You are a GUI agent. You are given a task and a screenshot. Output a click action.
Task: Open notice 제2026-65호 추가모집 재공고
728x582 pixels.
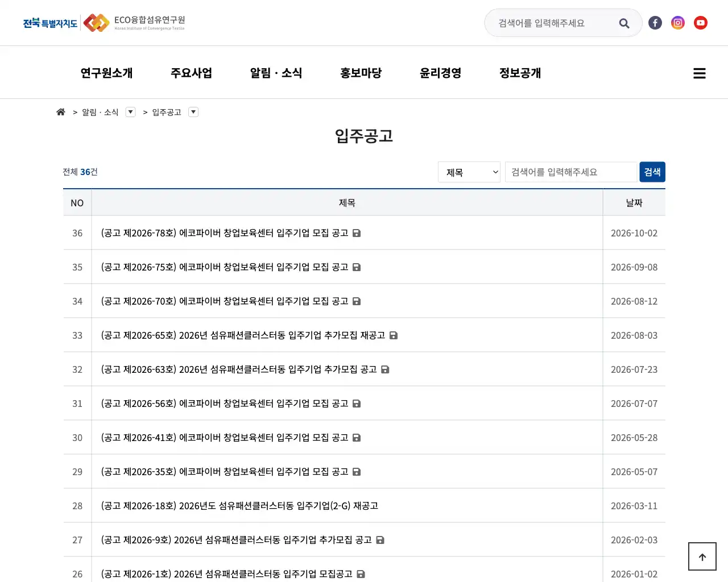tap(243, 335)
